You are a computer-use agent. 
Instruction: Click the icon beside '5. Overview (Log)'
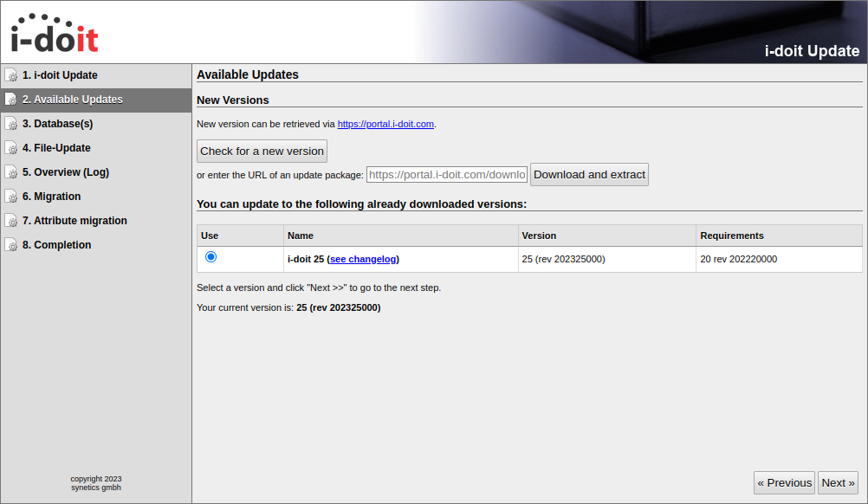click(x=11, y=172)
